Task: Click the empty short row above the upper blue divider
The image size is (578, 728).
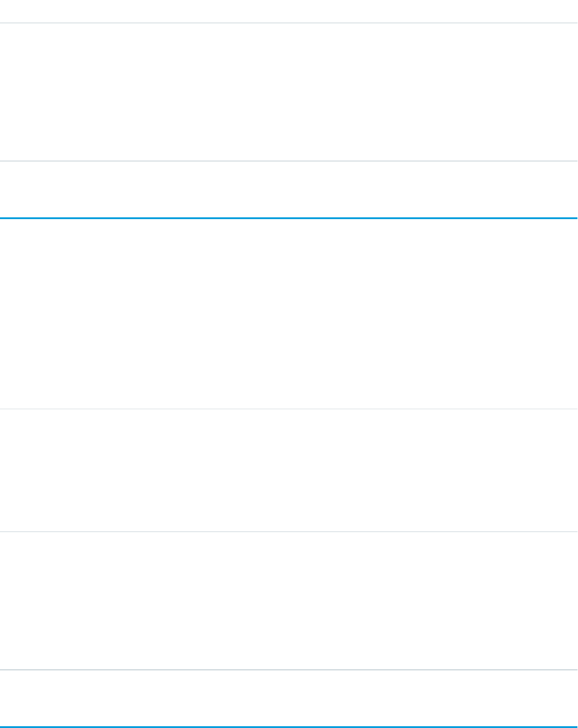Action: [289, 189]
